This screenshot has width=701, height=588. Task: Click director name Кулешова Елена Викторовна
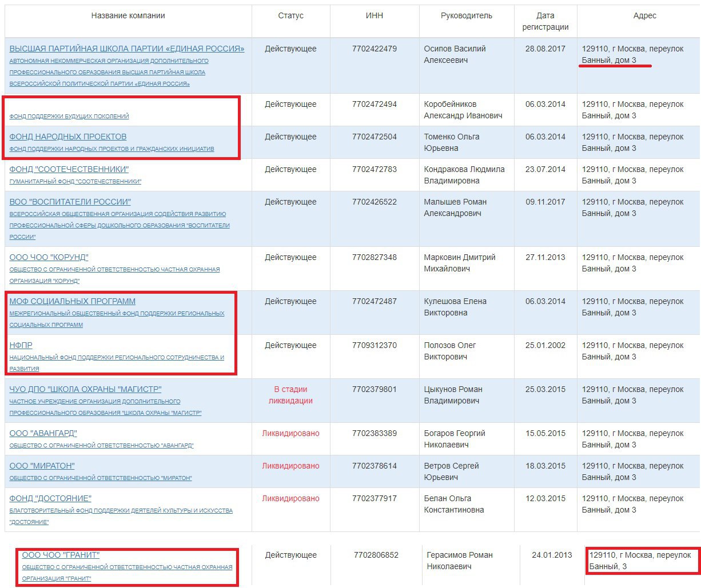pos(455,307)
